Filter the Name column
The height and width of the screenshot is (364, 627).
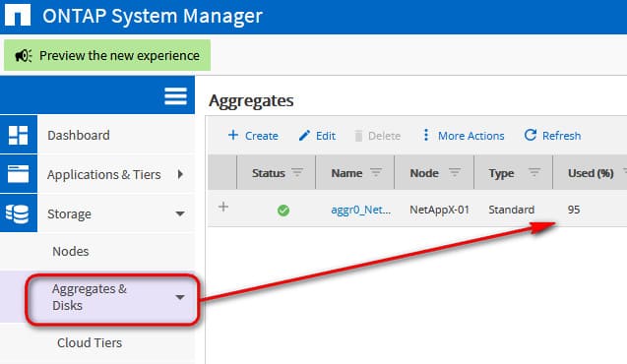pos(376,172)
